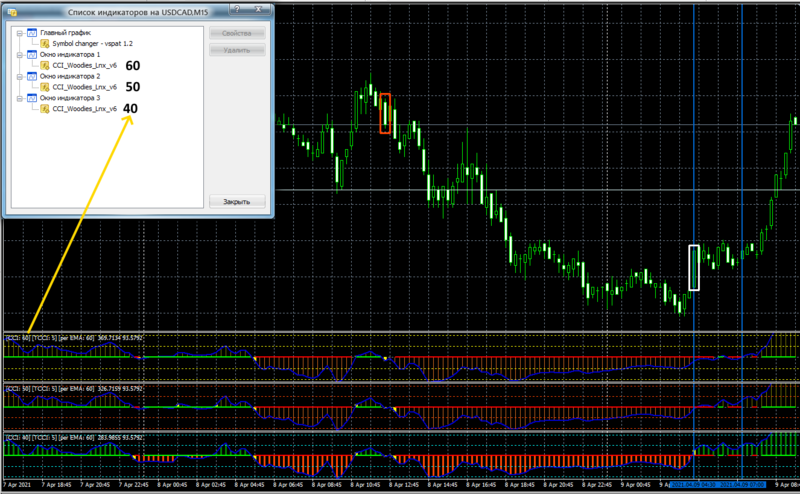
Task: Click the 8 Apr 22:45 time axis label
Action: click(x=597, y=485)
